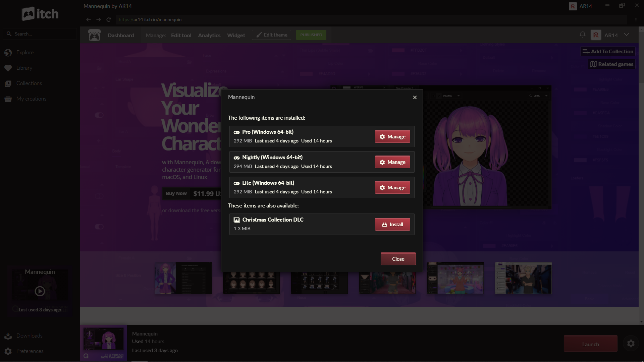Click the page vertical scrollbar
Viewport: 644px width, 362px height.
coord(641,57)
